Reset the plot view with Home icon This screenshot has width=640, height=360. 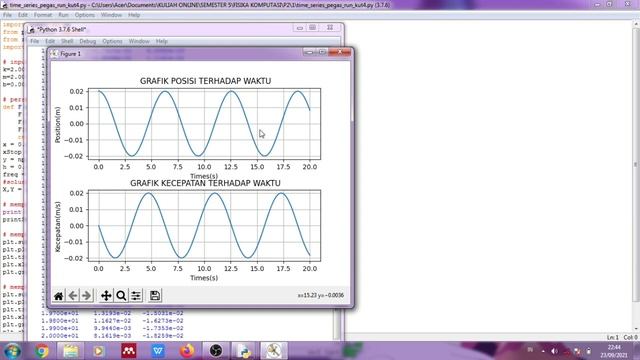58,296
